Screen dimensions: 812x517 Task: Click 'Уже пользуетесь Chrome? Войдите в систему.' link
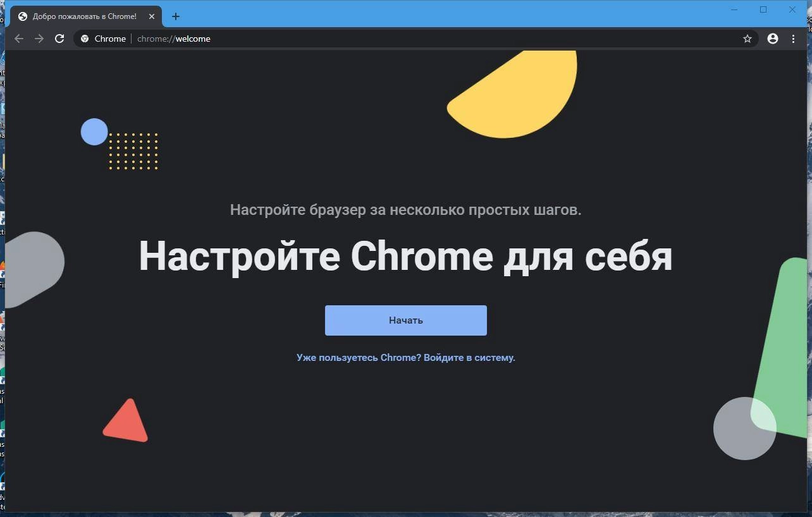click(x=406, y=358)
